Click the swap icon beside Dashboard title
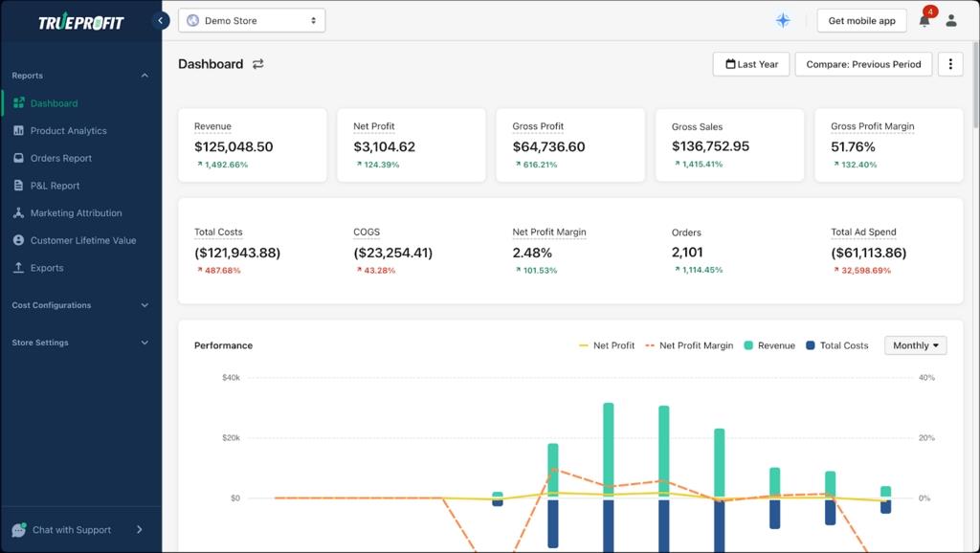 tap(258, 64)
